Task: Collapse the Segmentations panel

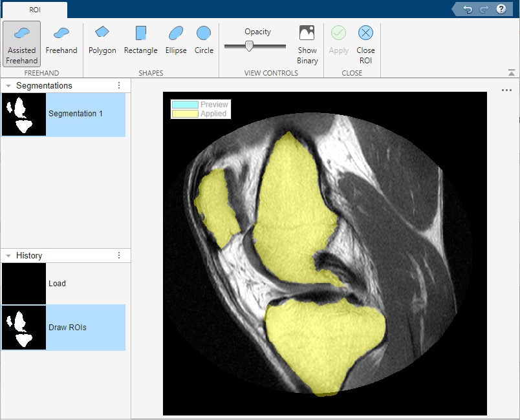Action: pyautogui.click(x=8, y=86)
